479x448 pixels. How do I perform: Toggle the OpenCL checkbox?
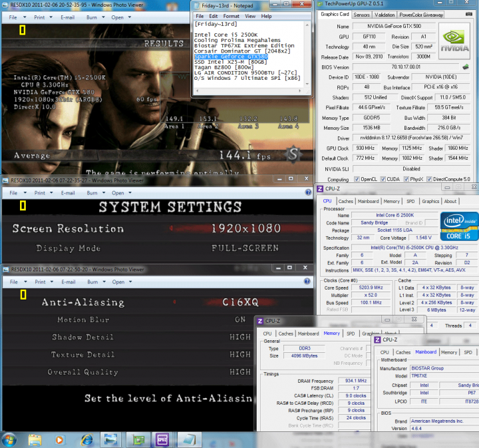coord(357,179)
